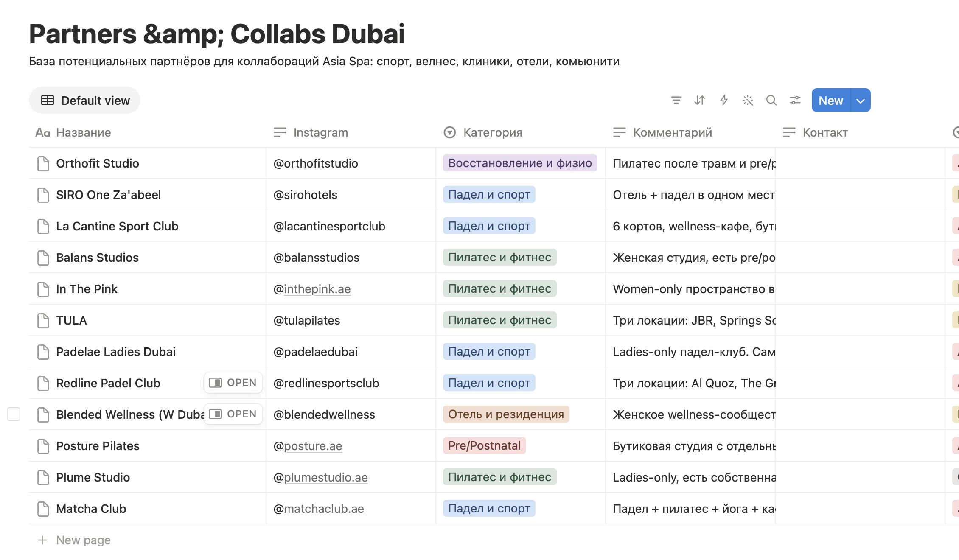This screenshot has width=959, height=560.
Task: Click the pink Pre/Postnatal tag
Action: tap(484, 446)
